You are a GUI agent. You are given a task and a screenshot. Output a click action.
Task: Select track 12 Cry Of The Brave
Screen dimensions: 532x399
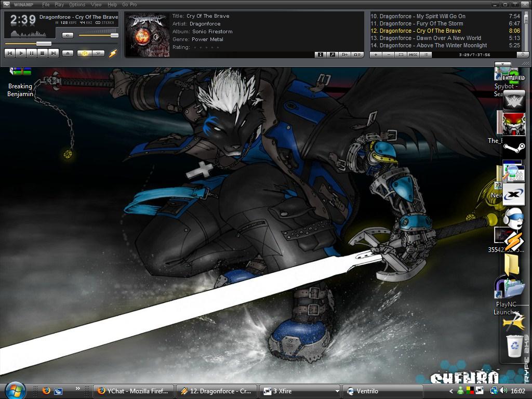coord(445,31)
